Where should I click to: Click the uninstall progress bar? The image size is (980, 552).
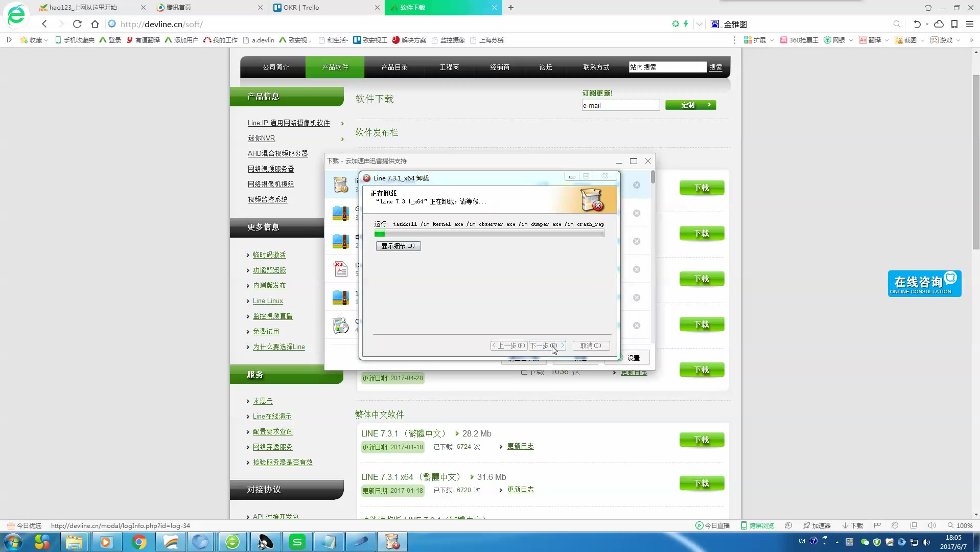tap(489, 234)
